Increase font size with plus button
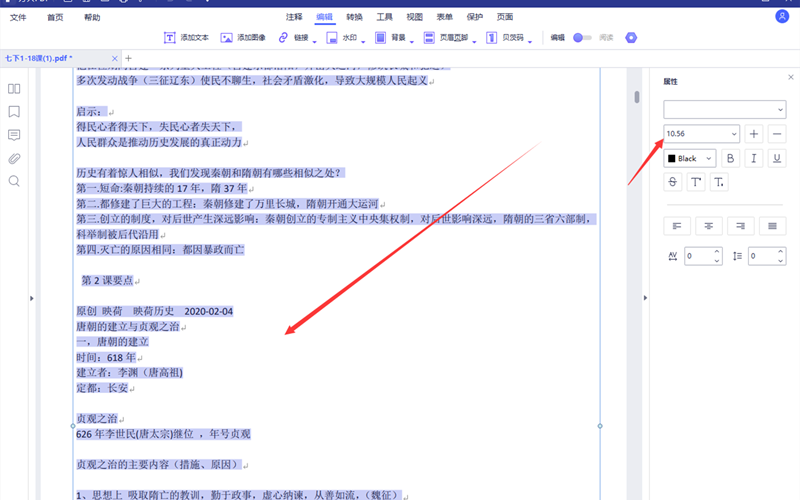Image resolution: width=800 pixels, height=500 pixels. click(754, 134)
